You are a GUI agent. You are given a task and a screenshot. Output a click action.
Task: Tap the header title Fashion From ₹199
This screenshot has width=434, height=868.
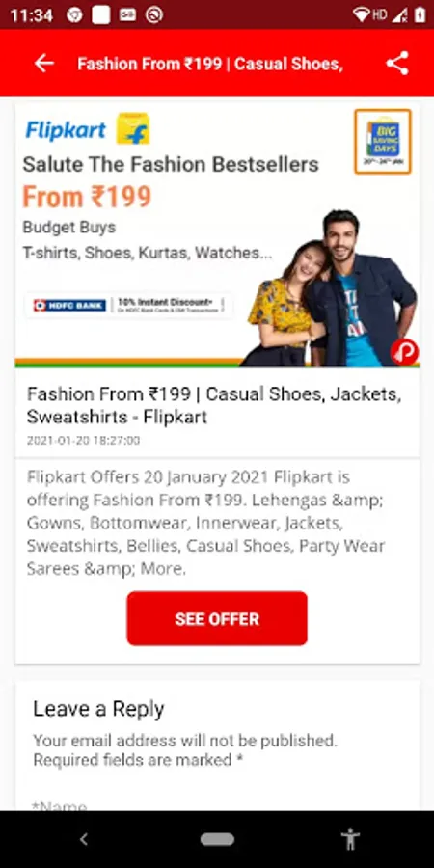(x=210, y=64)
